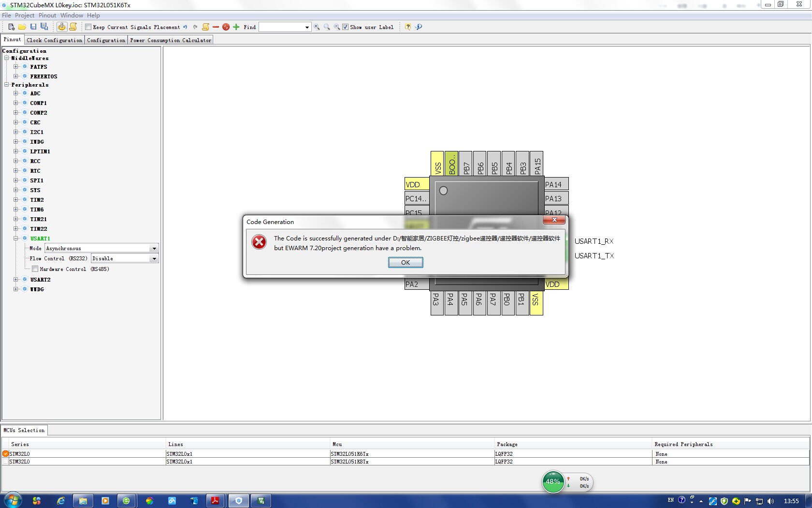Switch to the Clock Configuration tab
812x508 pixels.
coord(54,40)
